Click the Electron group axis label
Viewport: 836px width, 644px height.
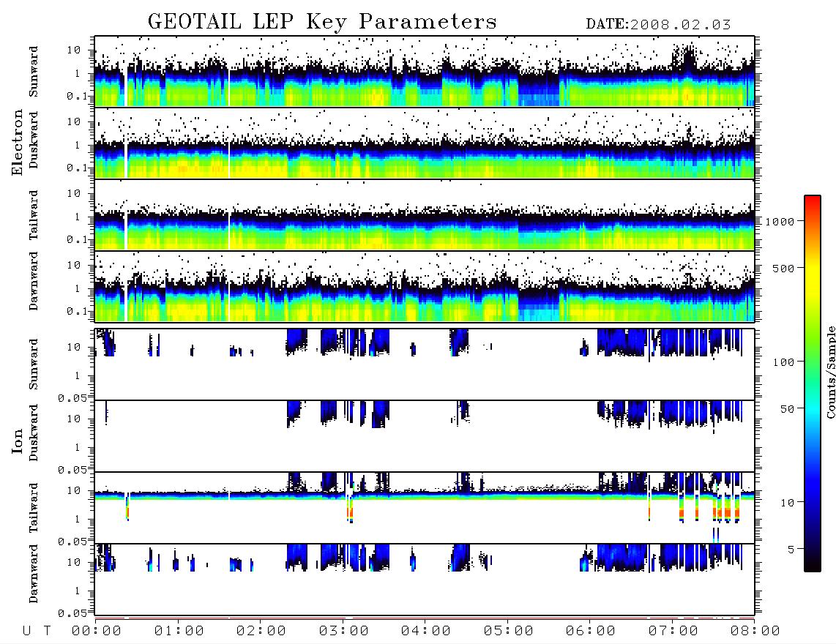tap(17, 143)
